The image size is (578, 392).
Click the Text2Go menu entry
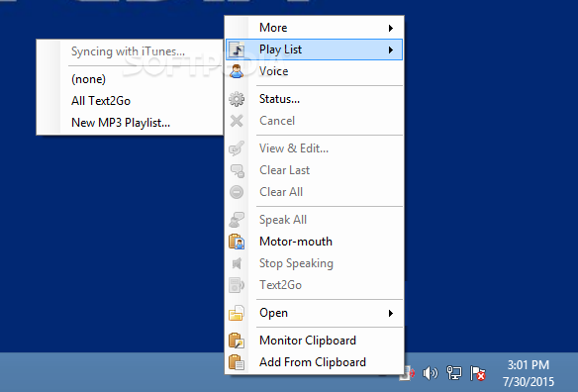(314, 285)
